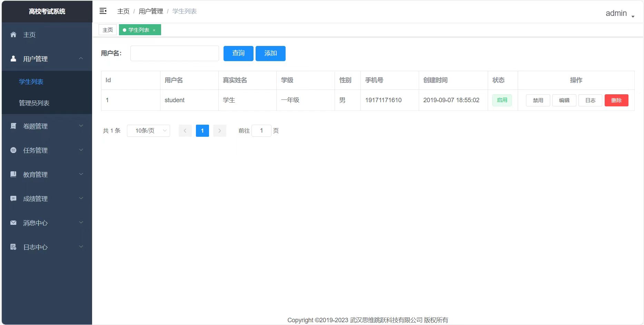Image resolution: width=644 pixels, height=325 pixels.
Task: Click the 高校考试系统 title
Action: 47,11
